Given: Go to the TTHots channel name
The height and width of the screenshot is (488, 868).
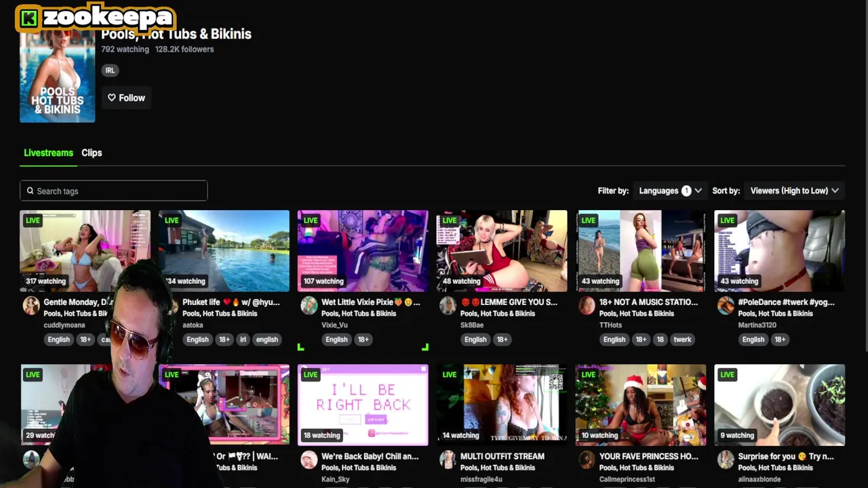Looking at the screenshot, I should 610,325.
